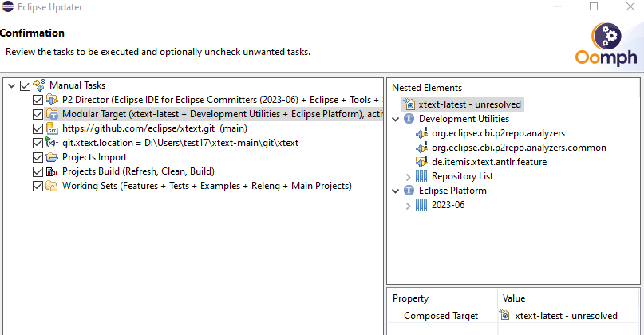Close the Eclipse Updater window
Image resolution: width=644 pixels, height=335 pixels.
[x=630, y=6]
